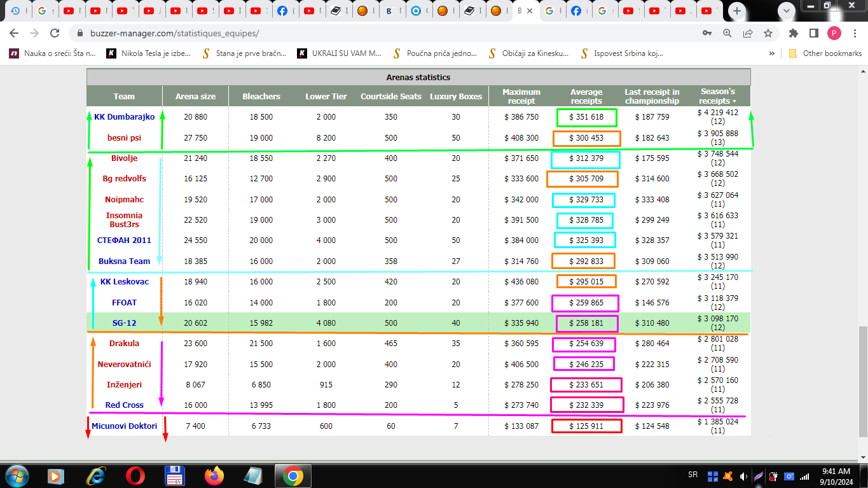This screenshot has height=488, width=868.
Task: Share this page from address bar
Action: pos(748,33)
